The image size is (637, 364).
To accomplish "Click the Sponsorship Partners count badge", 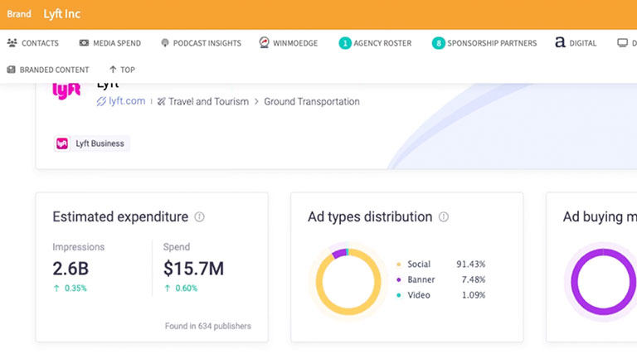I will 438,43.
